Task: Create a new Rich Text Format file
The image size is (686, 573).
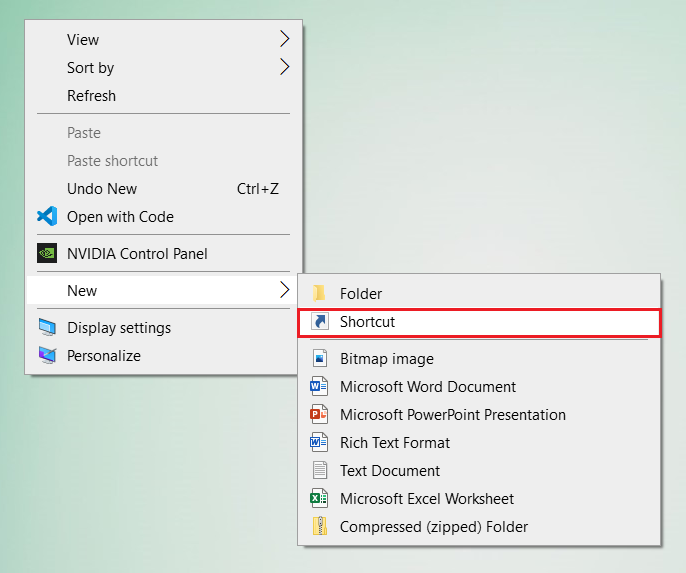Action: click(395, 442)
